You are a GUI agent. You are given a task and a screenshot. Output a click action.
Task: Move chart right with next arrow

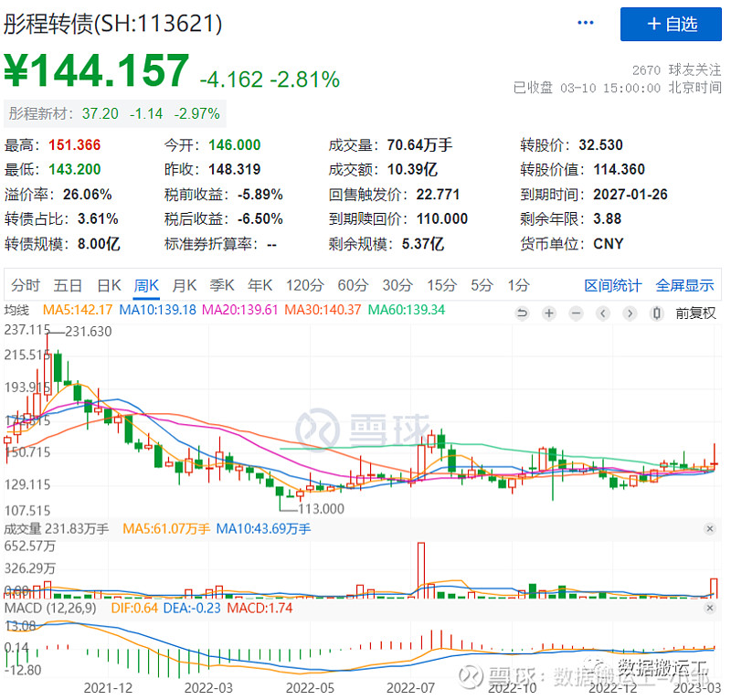[630, 313]
